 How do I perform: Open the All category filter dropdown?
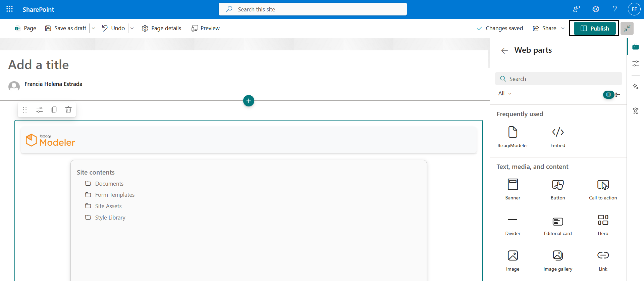click(505, 93)
